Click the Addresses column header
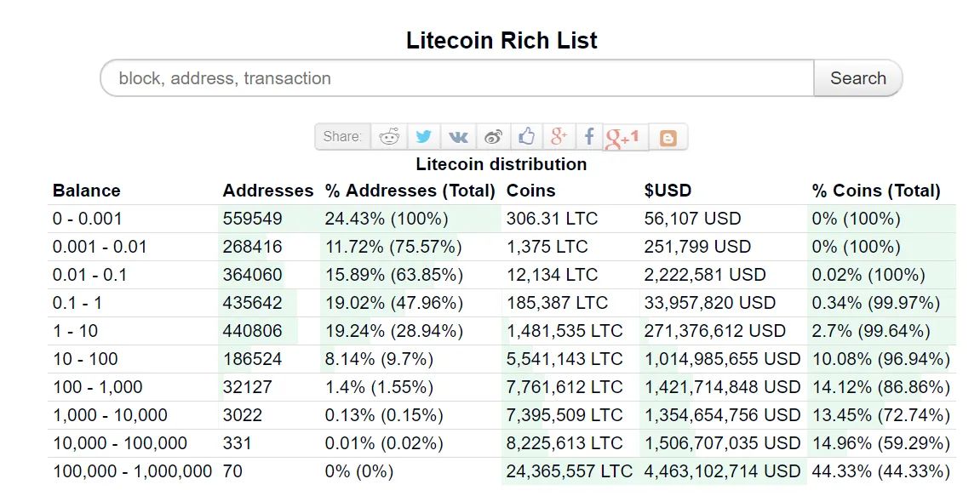The width and height of the screenshot is (980, 496). (x=268, y=191)
